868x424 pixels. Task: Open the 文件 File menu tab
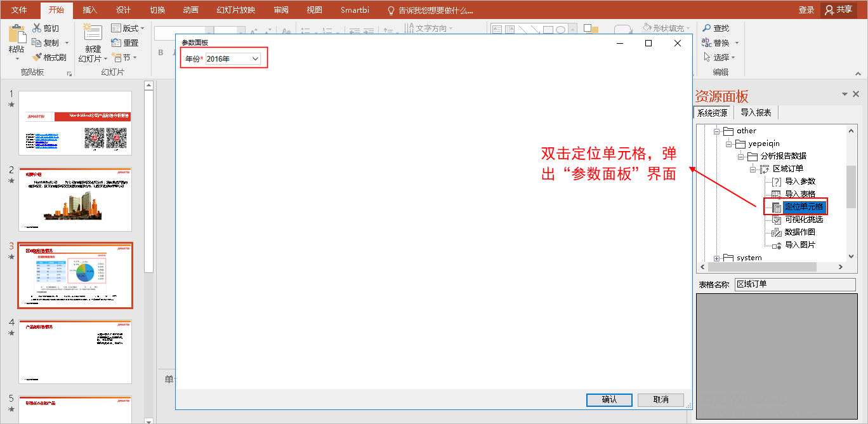pyautogui.click(x=19, y=10)
